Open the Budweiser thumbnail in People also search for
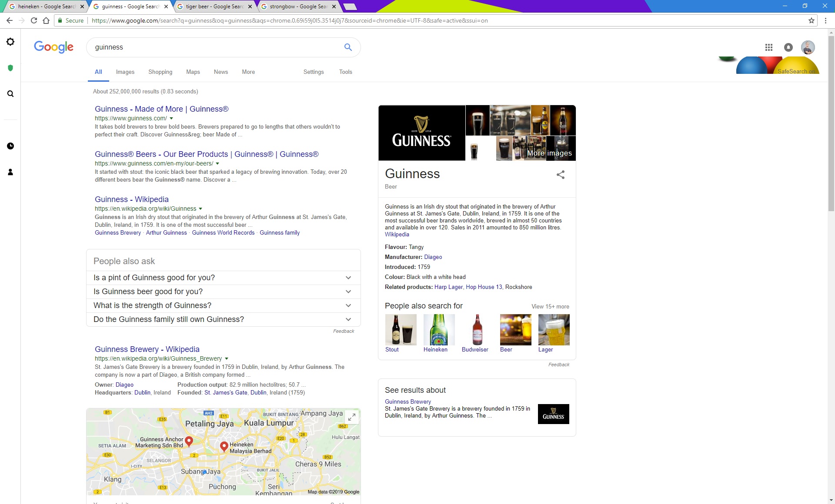Image resolution: width=835 pixels, height=504 pixels. click(477, 330)
